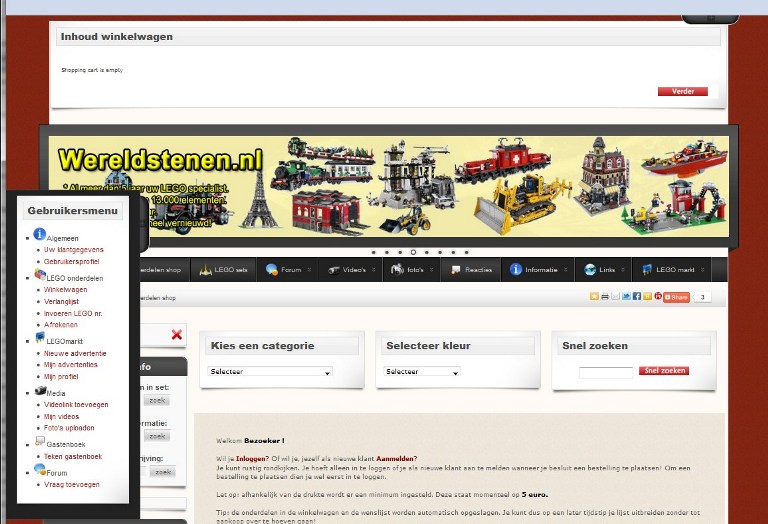Click the print page icon

605,296
